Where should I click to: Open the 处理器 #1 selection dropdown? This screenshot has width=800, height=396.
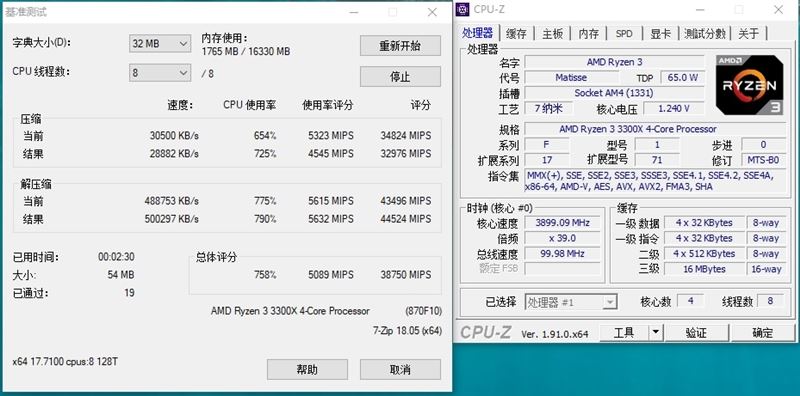click(x=571, y=302)
